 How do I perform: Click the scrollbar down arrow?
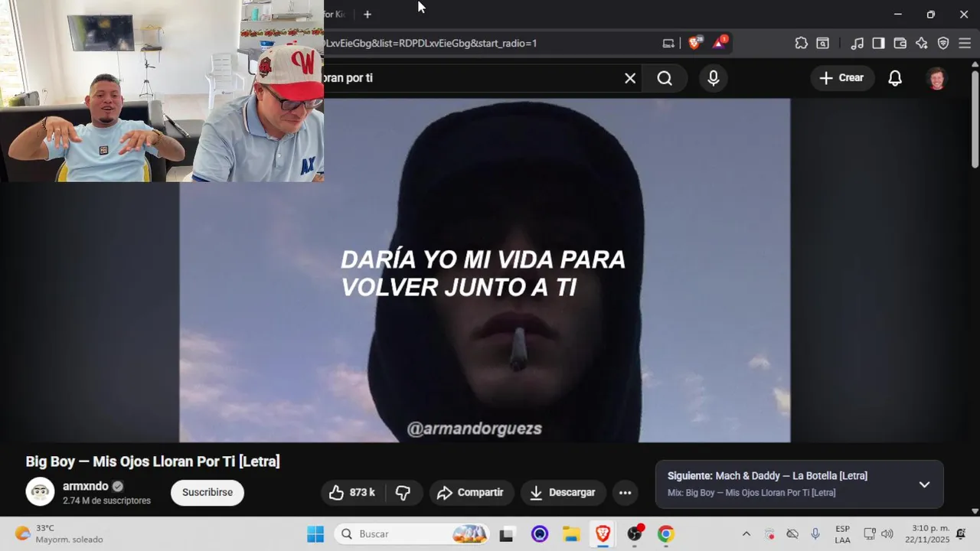tap(975, 510)
